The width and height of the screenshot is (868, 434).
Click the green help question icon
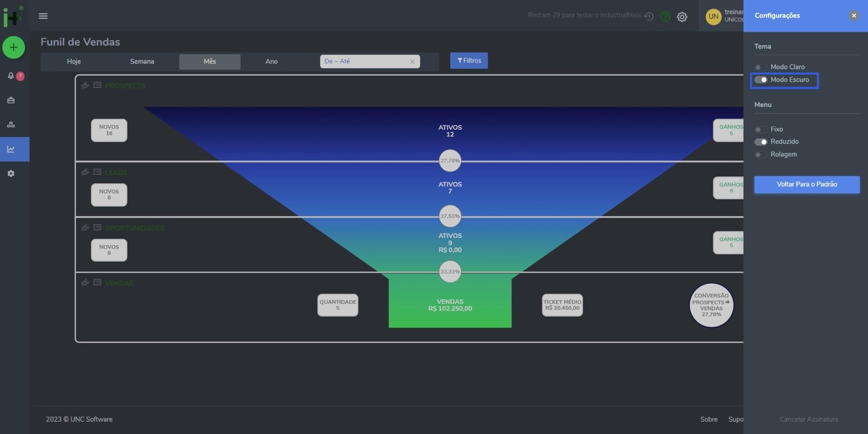[x=665, y=17]
